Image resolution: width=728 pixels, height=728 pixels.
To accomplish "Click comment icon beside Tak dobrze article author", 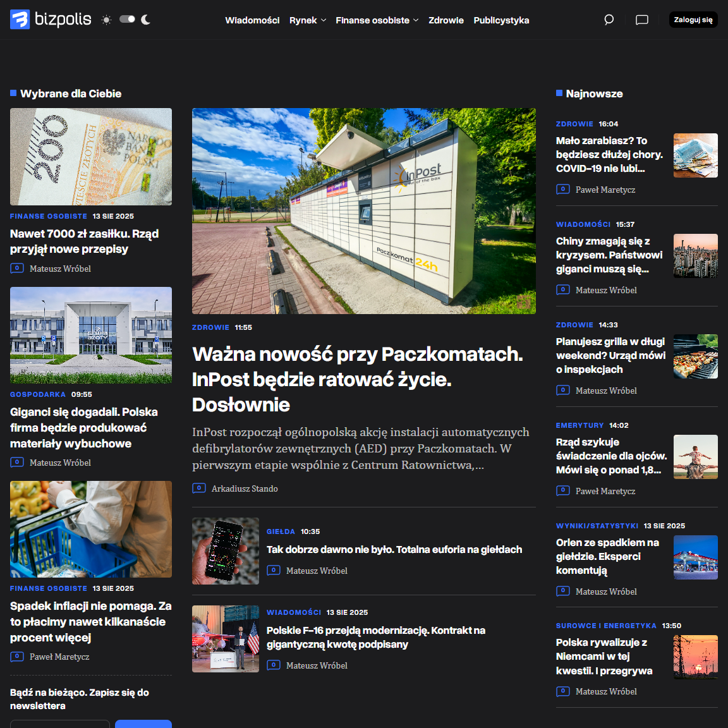I will tap(274, 571).
